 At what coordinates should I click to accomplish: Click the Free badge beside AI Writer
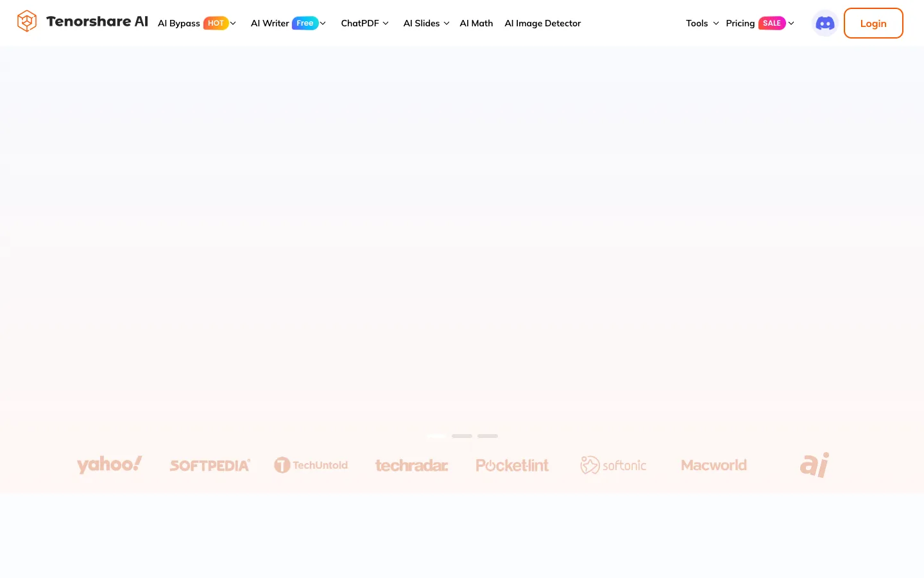point(305,23)
